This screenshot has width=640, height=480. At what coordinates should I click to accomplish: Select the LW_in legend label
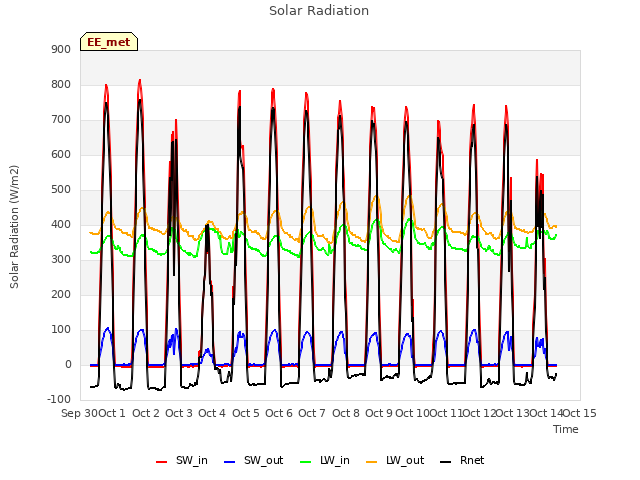coord(335,460)
